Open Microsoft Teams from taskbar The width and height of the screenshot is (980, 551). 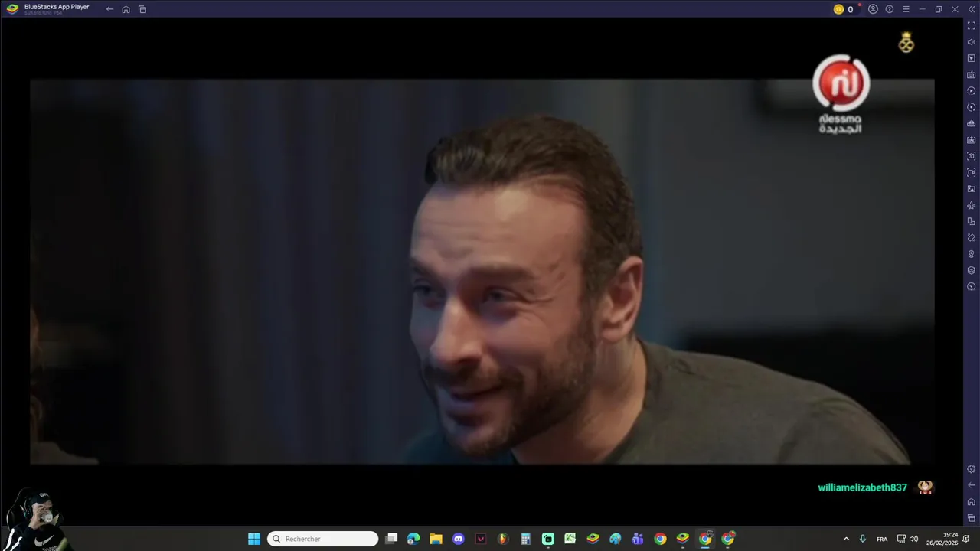click(x=638, y=539)
